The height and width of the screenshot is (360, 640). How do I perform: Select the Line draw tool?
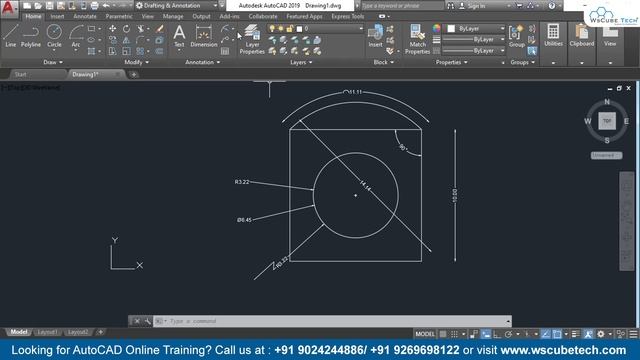11,36
